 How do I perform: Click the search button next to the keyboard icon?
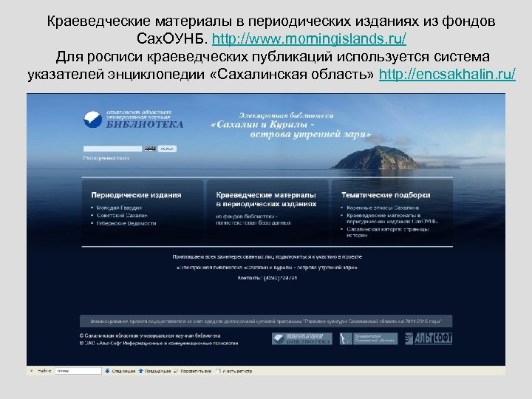click(x=167, y=149)
